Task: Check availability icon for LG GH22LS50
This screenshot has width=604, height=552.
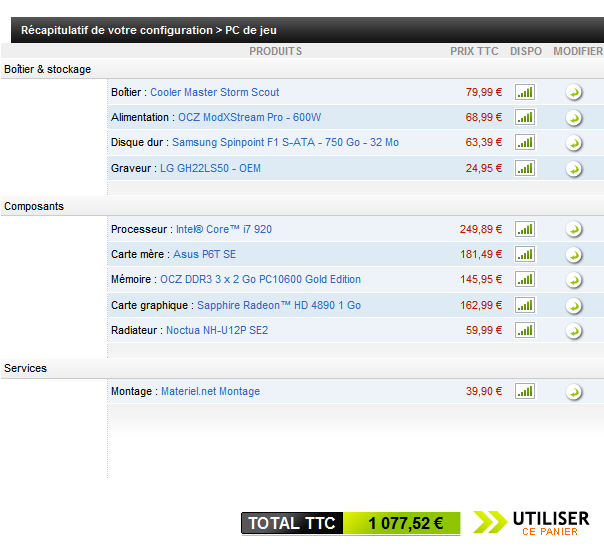Action: click(x=525, y=168)
